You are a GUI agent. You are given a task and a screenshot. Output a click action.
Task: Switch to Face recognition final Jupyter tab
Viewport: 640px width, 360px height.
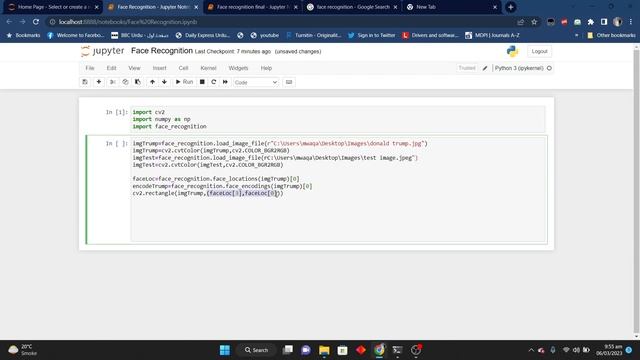pyautogui.click(x=252, y=7)
